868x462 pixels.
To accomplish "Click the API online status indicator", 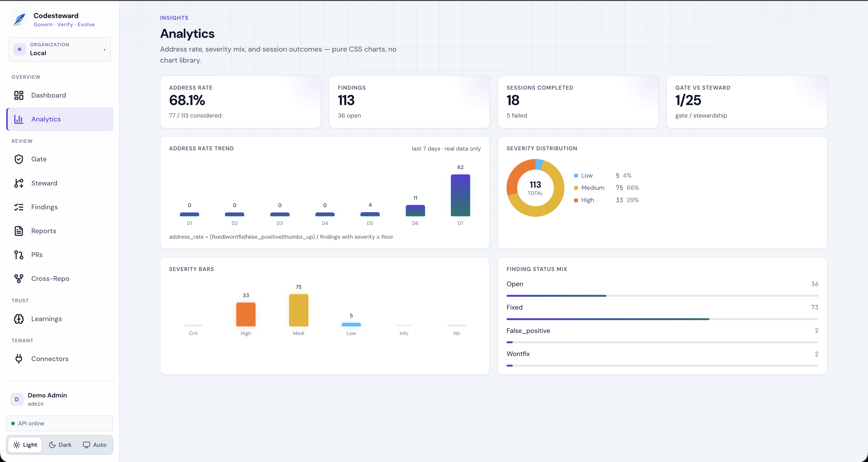I will coord(60,423).
